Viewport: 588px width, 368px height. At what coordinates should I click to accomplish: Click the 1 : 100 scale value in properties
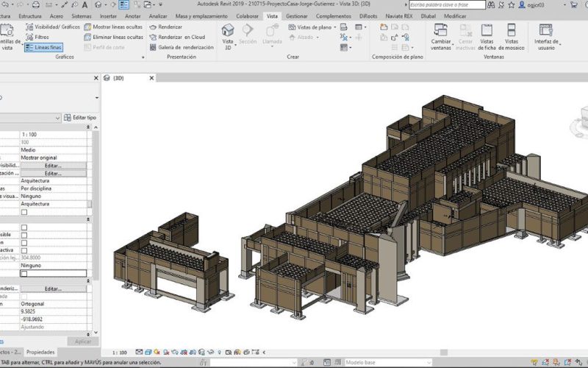[53, 135]
